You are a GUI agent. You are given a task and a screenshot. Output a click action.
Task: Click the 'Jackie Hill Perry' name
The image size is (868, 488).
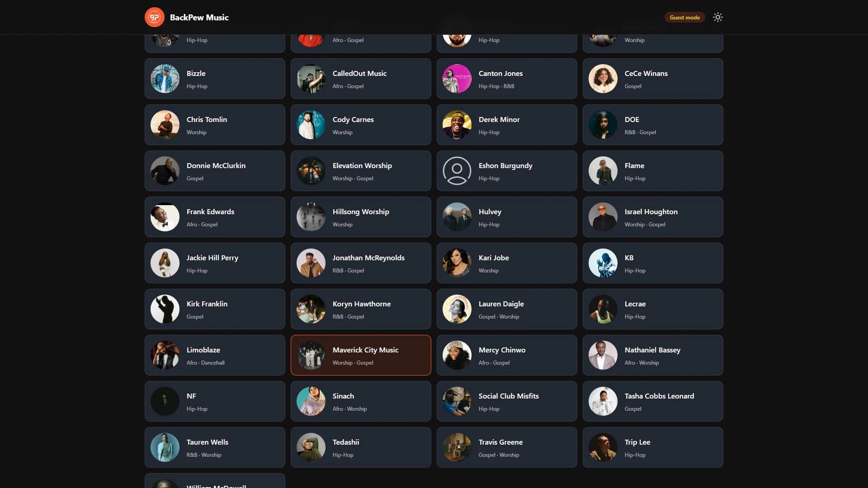pos(212,258)
